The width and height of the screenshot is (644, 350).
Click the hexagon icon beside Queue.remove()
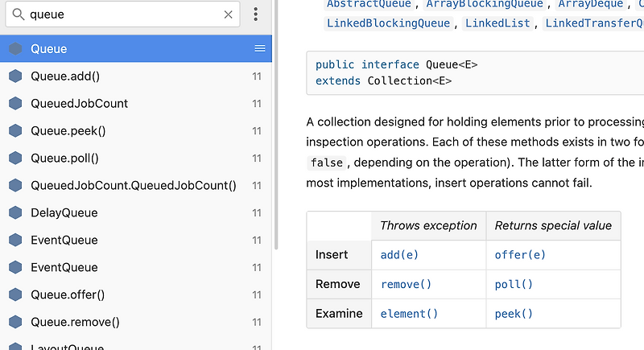point(15,323)
